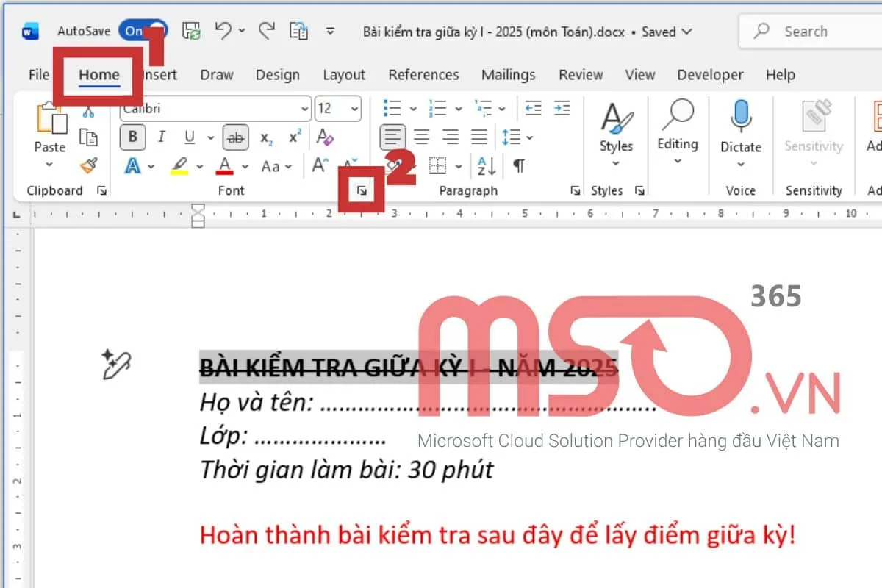The image size is (882, 588).
Task: Toggle Italic formatting on
Action: coord(161,137)
